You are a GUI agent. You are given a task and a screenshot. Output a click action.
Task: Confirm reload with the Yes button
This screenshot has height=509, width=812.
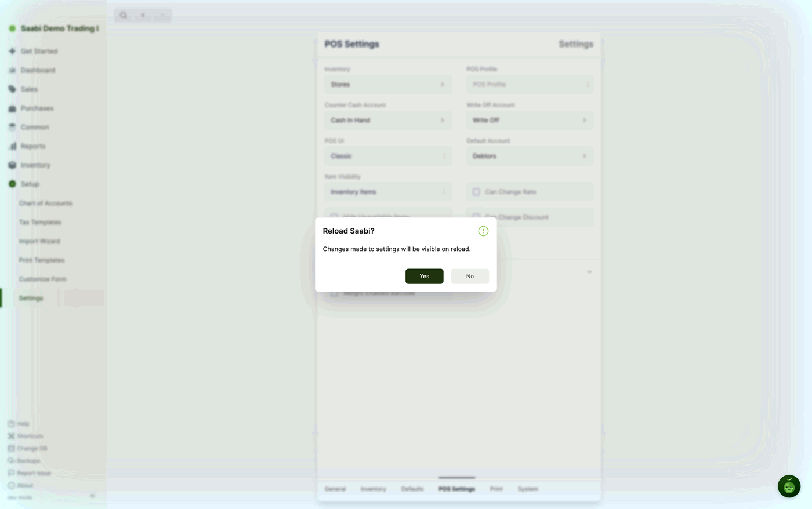pos(424,277)
